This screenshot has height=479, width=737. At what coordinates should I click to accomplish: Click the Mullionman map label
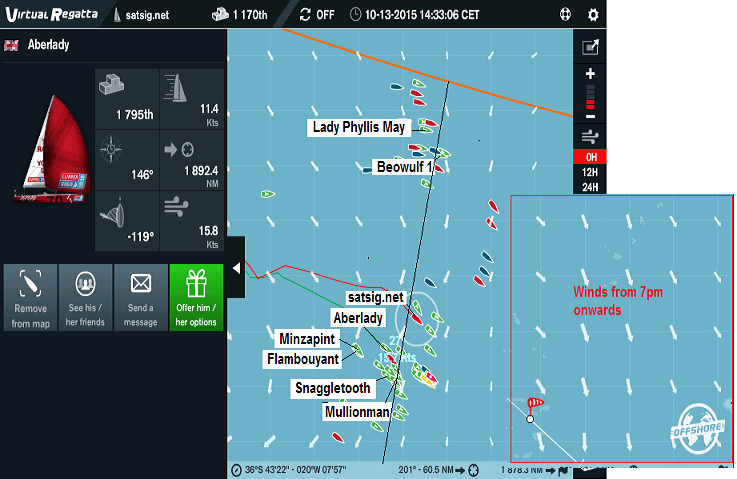[357, 412]
